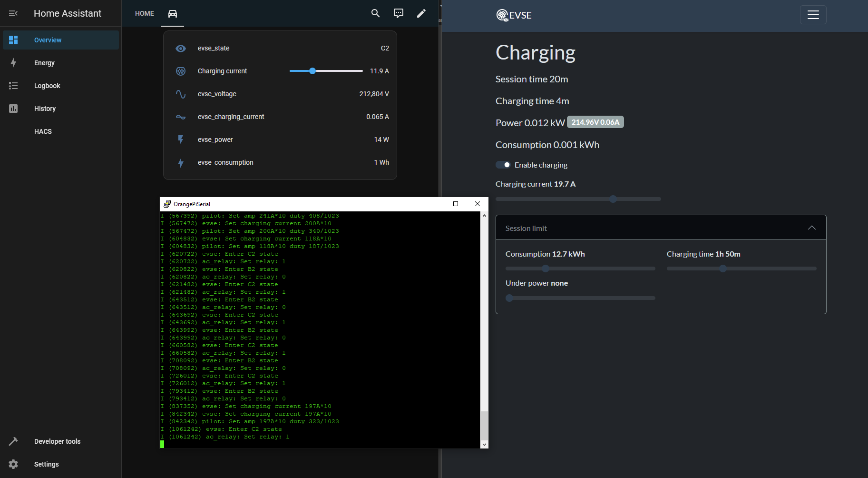Collapse the Home Assistant sidebar menu icon
The width and height of the screenshot is (868, 478).
(13, 13)
